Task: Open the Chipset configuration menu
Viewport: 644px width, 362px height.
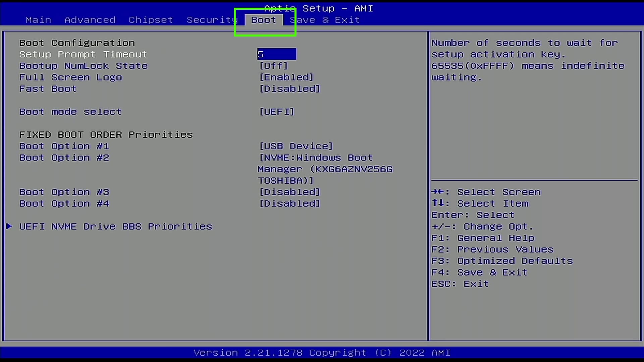Action: tap(151, 20)
